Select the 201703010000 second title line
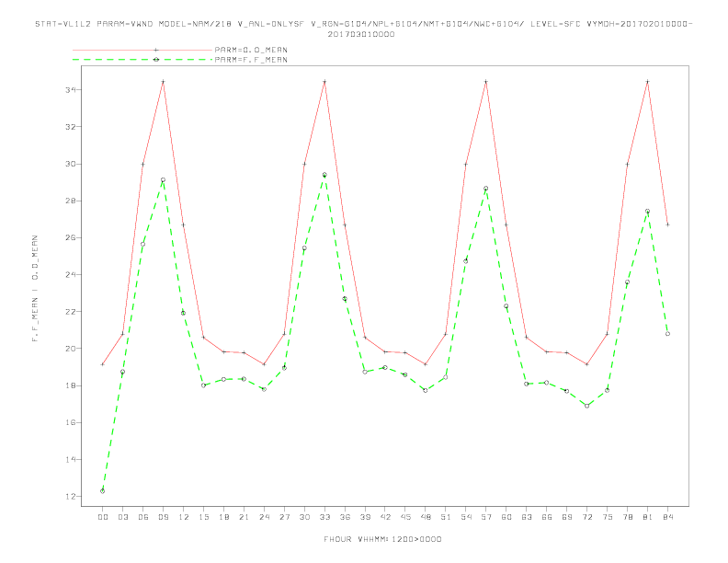 [x=361, y=34]
